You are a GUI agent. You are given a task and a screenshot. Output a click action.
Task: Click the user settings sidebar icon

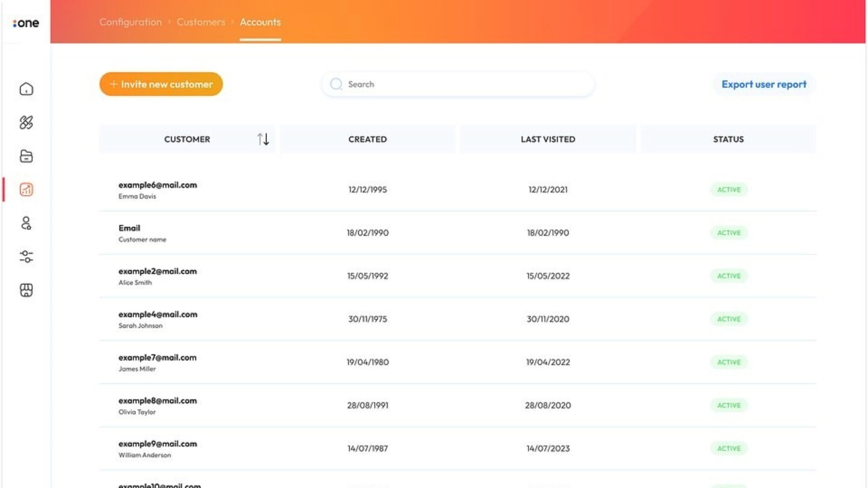[x=26, y=224]
